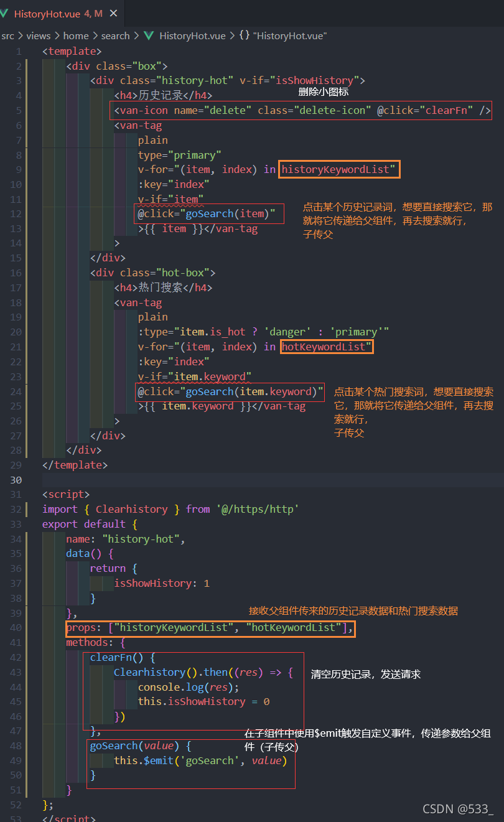Open the views breadcrumb segment
This screenshot has width=504, height=822.
39,36
